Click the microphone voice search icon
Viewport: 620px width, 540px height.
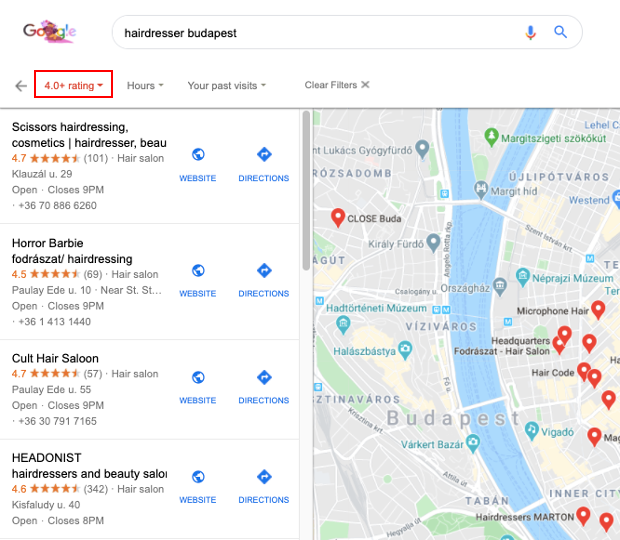point(531,32)
